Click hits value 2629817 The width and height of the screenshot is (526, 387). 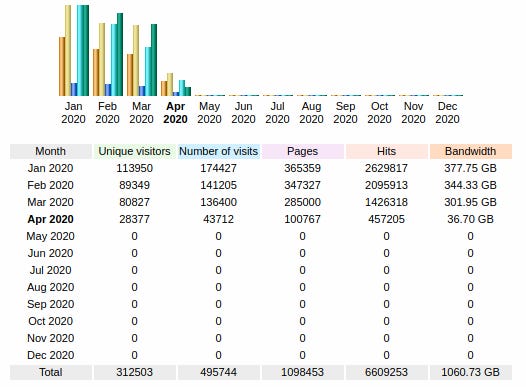pos(386,168)
